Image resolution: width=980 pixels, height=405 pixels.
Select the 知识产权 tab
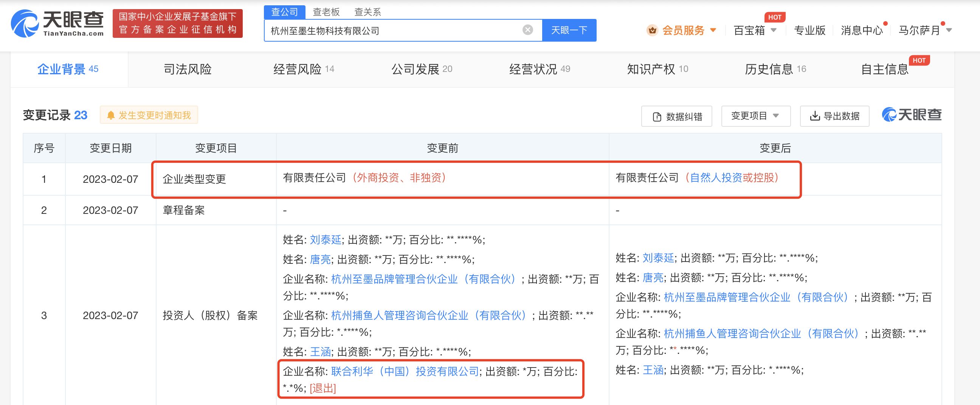[x=657, y=69]
